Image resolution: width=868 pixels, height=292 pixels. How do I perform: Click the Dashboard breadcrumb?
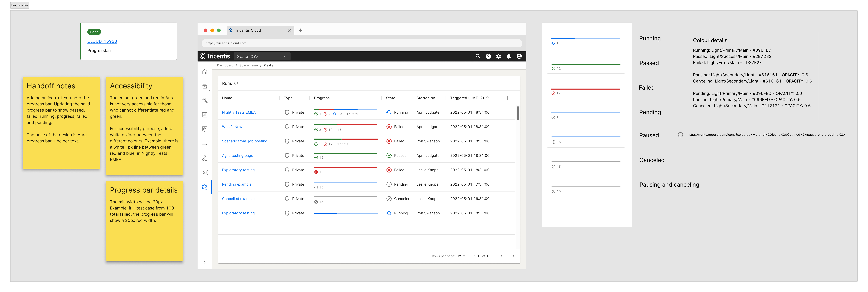click(225, 65)
